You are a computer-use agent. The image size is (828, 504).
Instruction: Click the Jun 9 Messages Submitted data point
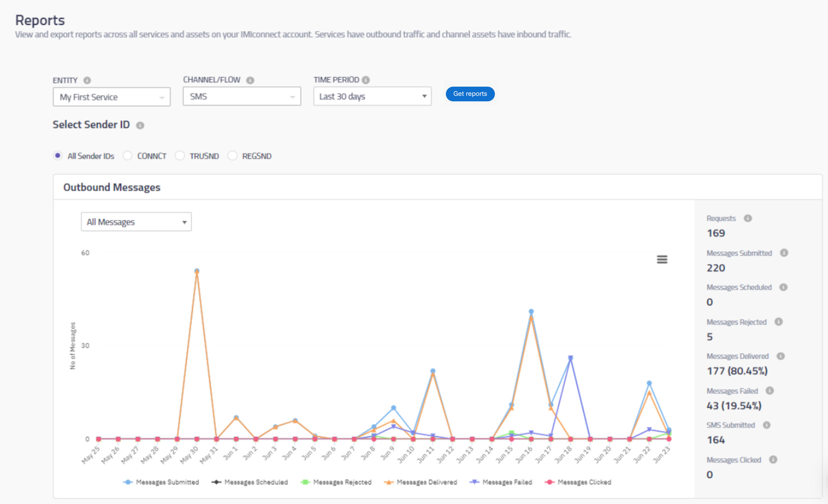pos(393,408)
